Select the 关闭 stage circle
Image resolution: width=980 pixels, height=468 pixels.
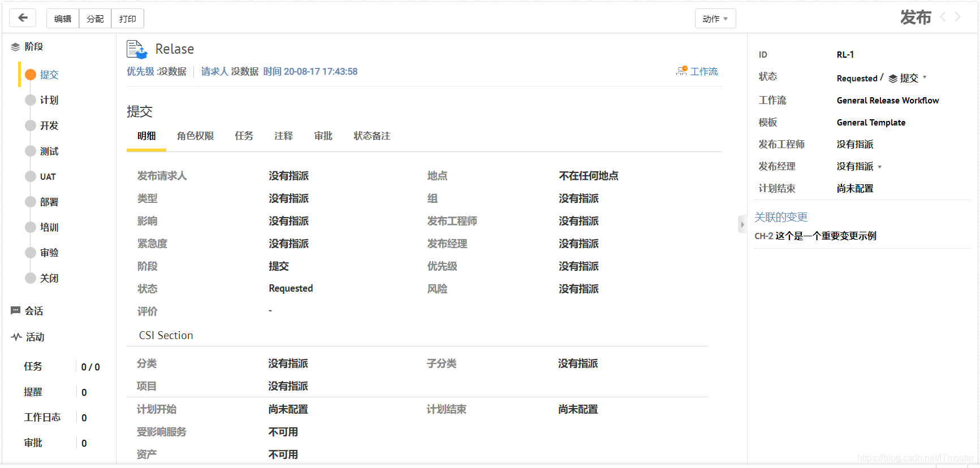[31, 278]
